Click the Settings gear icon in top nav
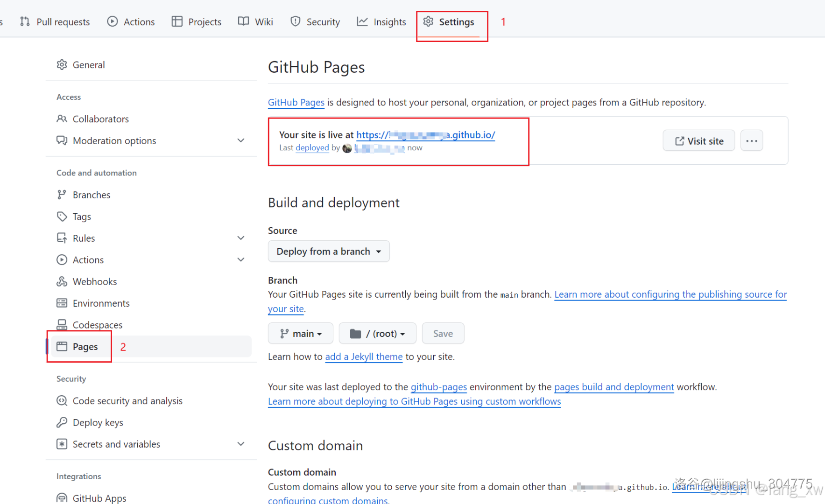Screen dimensions: 825x504 tap(429, 21)
